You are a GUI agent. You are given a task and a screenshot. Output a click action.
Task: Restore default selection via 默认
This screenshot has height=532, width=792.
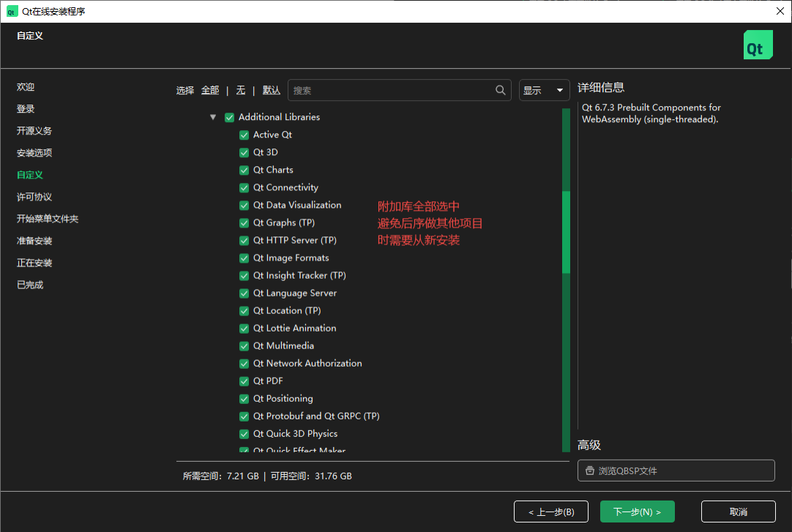(x=272, y=90)
